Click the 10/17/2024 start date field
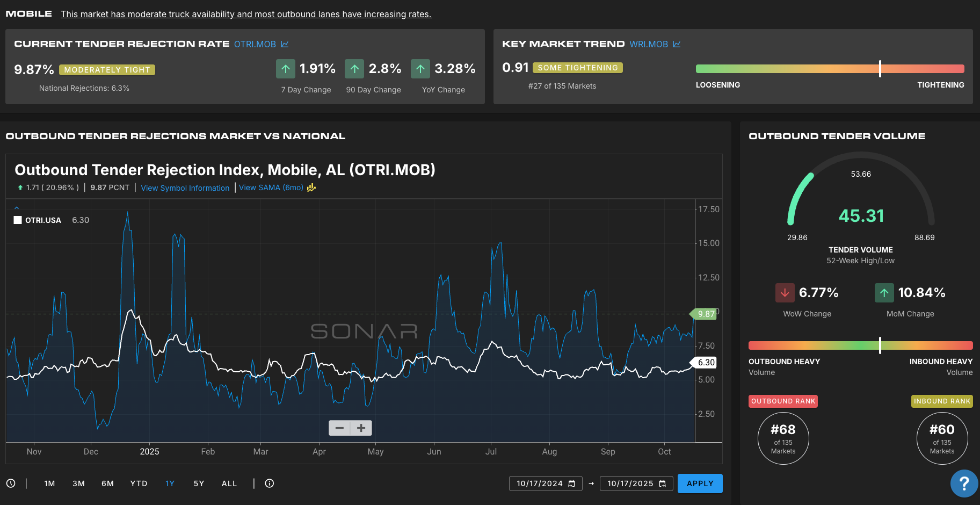This screenshot has height=505, width=980. (x=539, y=484)
